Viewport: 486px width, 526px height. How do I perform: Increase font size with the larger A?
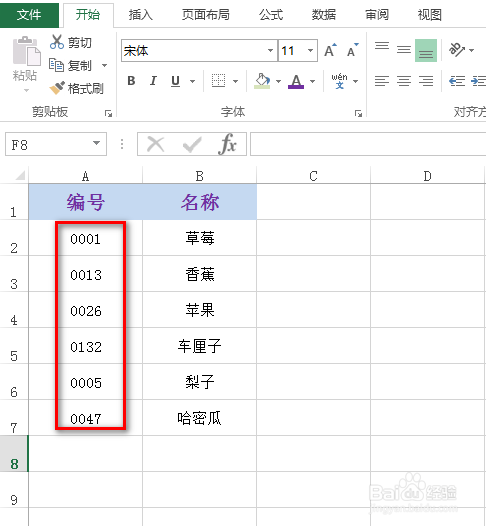[x=330, y=50]
